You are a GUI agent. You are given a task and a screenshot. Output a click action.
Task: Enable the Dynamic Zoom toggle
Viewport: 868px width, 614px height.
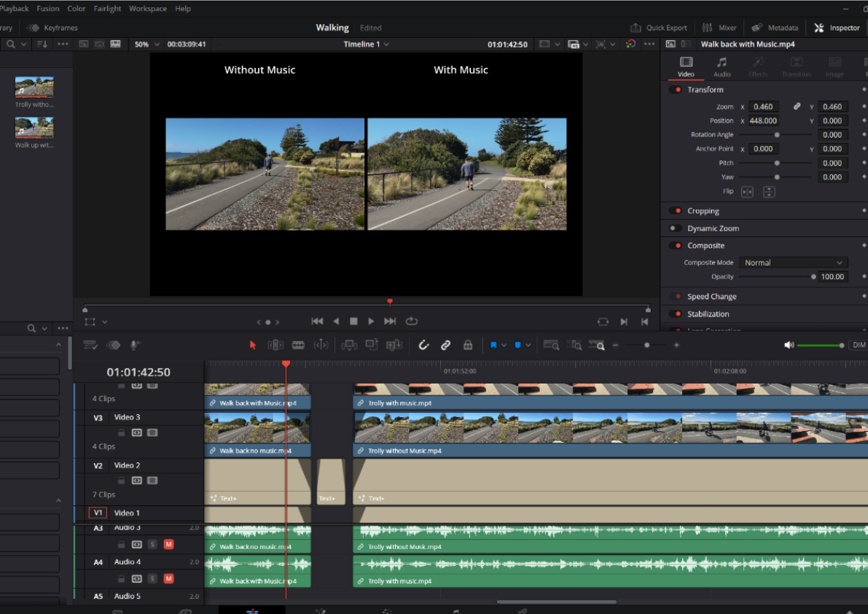(676, 228)
